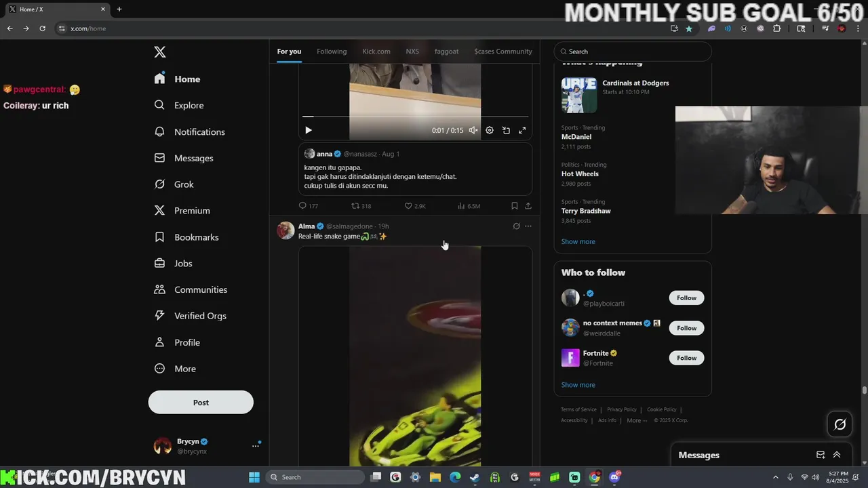Open the three-dot menu on Alma's post
Viewport: 868px width, 488px height.
pyautogui.click(x=528, y=226)
